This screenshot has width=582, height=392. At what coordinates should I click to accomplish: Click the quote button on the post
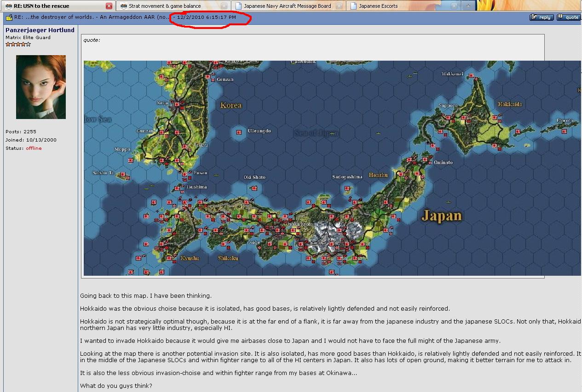click(569, 17)
